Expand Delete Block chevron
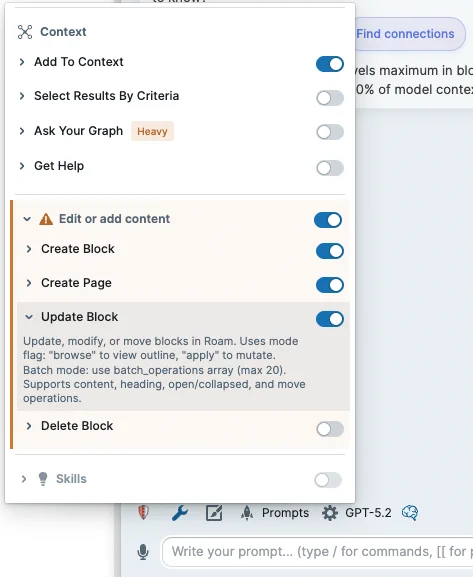473x577 pixels. coord(29,426)
